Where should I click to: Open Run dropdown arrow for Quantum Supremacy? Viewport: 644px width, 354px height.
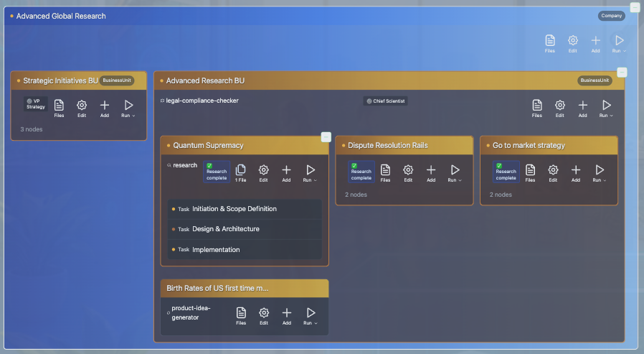pos(316,180)
